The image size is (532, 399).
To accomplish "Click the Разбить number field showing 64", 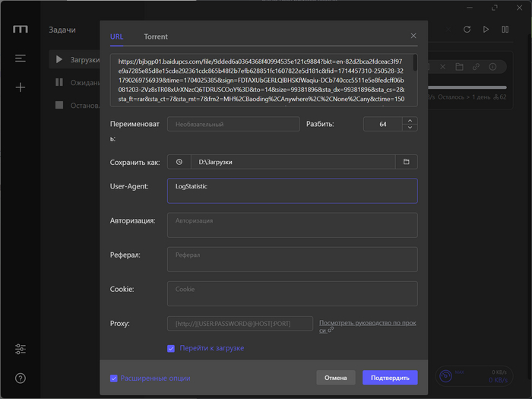I will (383, 124).
